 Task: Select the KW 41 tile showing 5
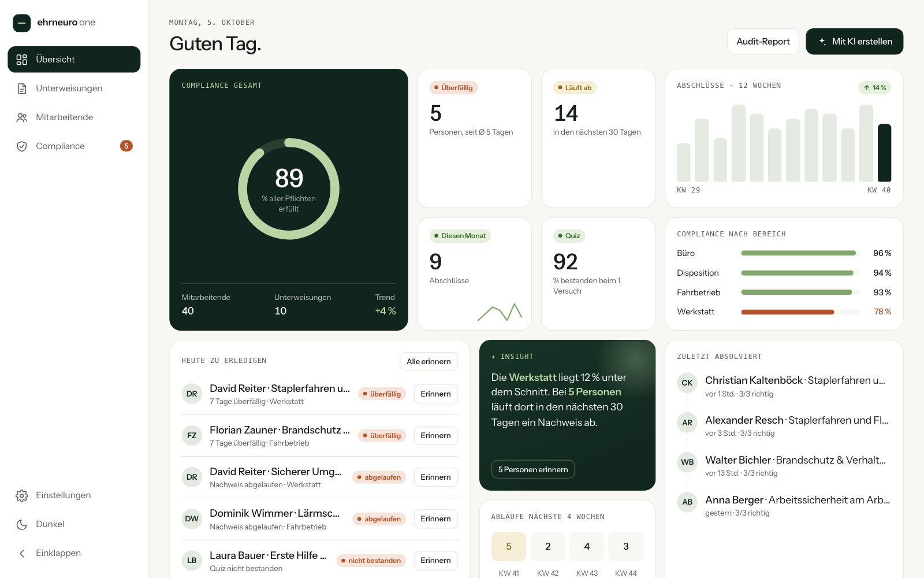click(x=509, y=546)
